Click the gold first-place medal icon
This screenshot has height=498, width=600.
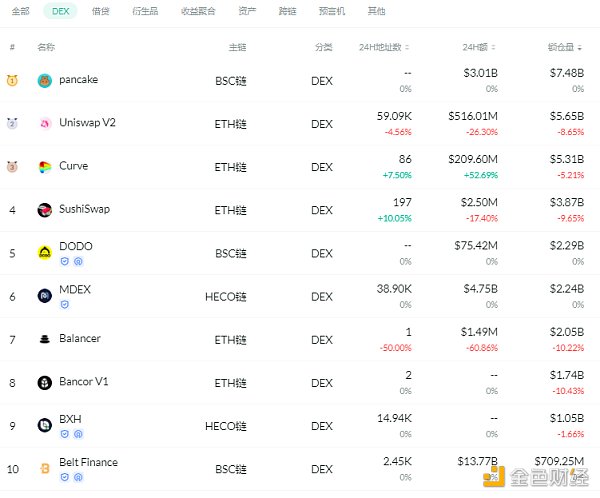pos(12,80)
